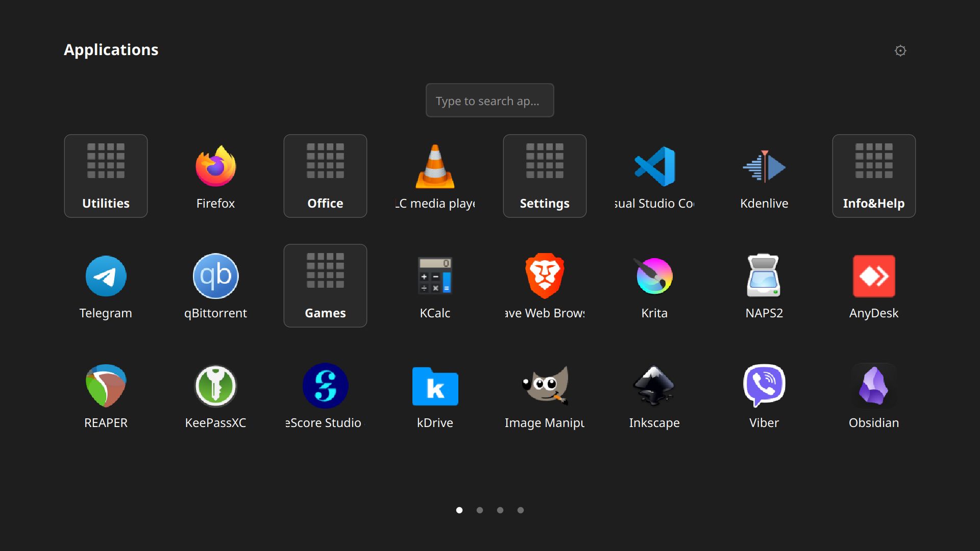Launch Firefox browser

[215, 176]
